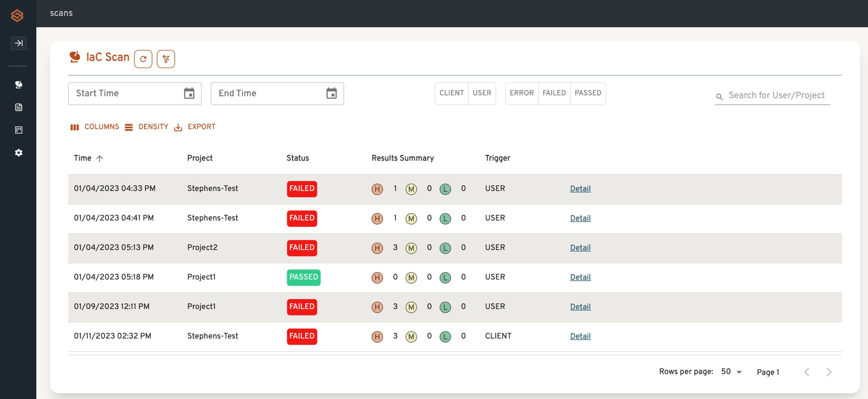Click the Search for User/Project field
This screenshot has height=399, width=868.
(776, 95)
